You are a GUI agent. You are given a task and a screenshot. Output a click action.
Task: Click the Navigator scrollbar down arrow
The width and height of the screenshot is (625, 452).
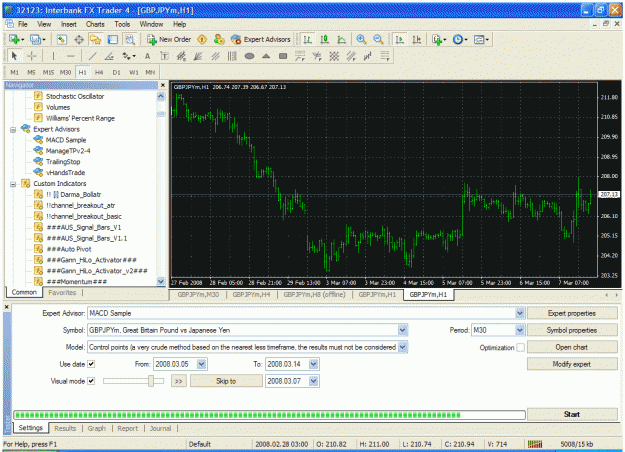coord(161,281)
